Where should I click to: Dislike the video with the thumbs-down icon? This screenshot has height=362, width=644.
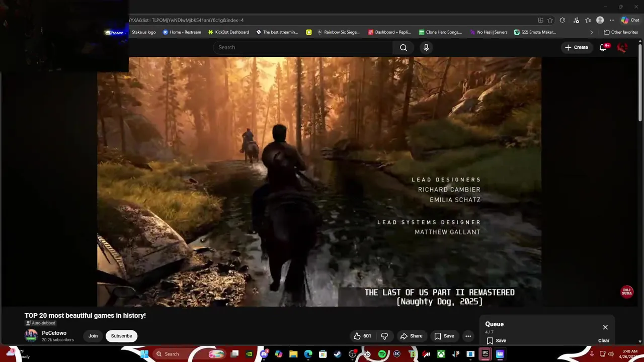coord(384,336)
